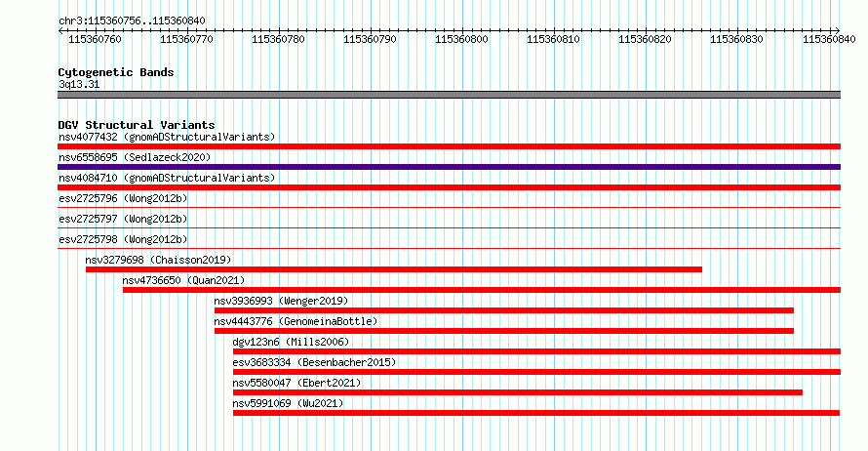
Task: Select the red bar under nsv3279698
Action: click(394, 269)
